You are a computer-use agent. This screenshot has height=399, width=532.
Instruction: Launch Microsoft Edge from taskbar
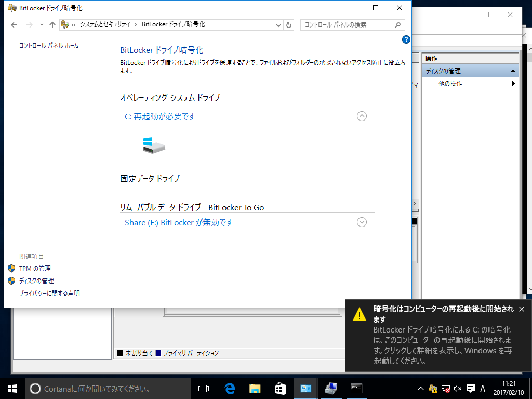click(230, 389)
